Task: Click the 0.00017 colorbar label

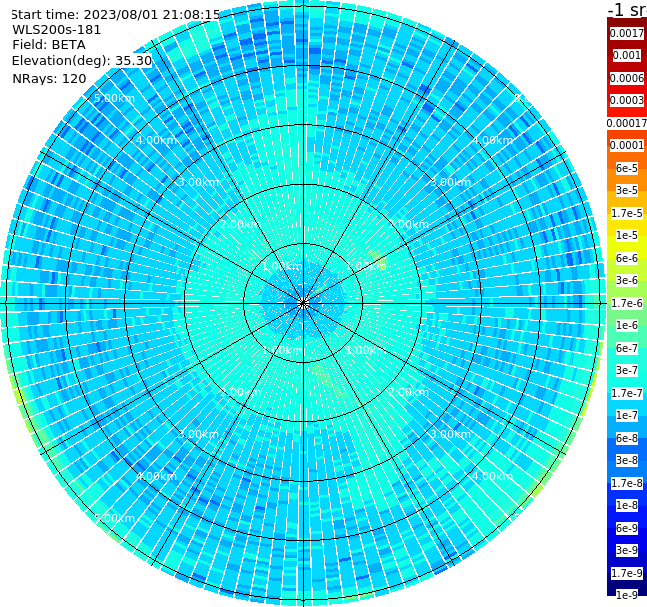Action: point(627,123)
